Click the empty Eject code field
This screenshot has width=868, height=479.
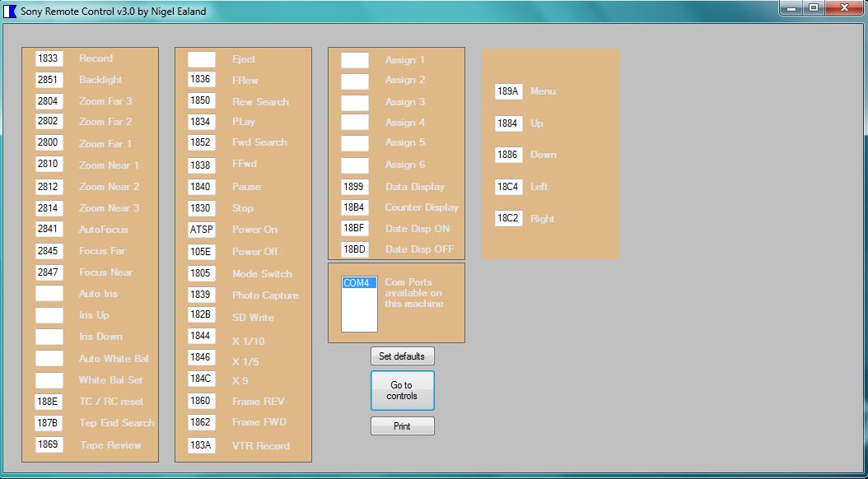point(202,59)
